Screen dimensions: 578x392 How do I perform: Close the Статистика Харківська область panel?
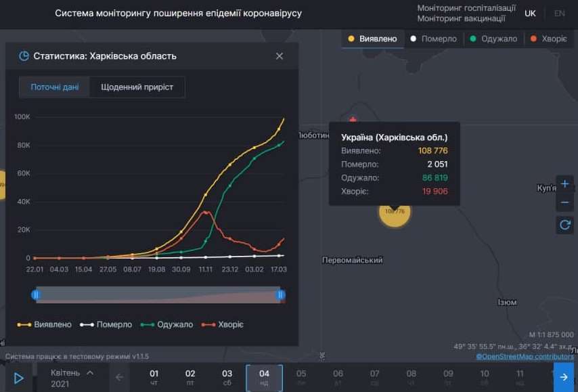pos(279,56)
